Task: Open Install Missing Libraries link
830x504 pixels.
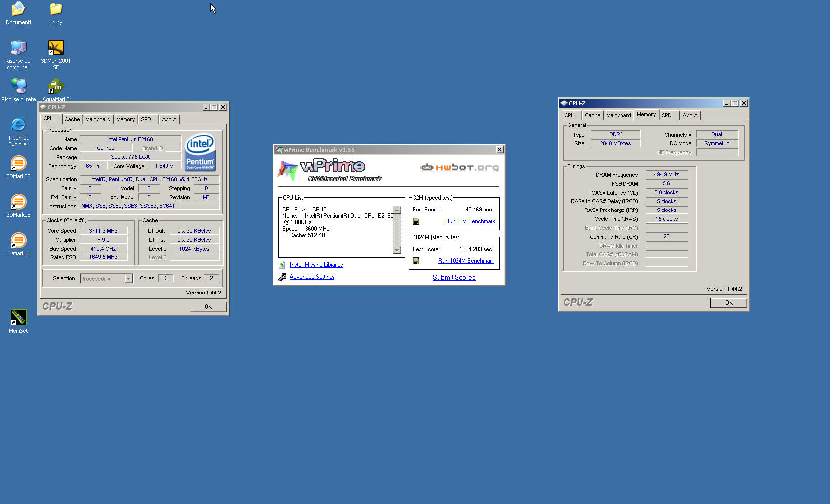Action: (x=316, y=265)
